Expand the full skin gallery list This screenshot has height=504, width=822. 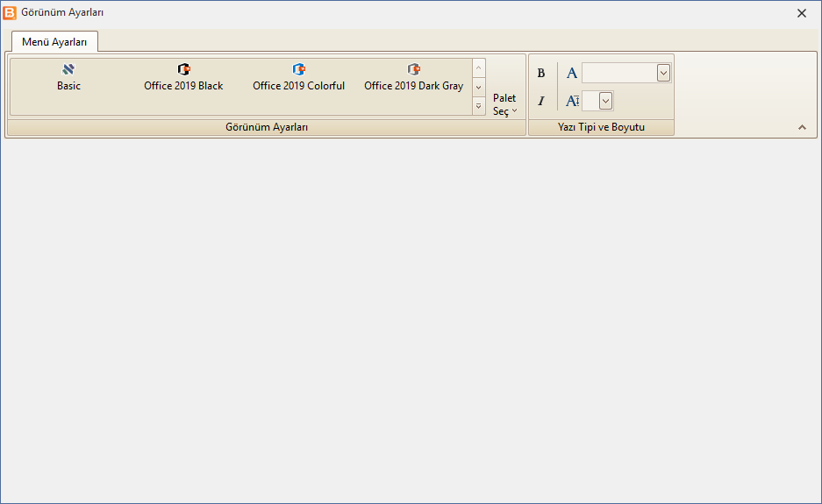pos(478,106)
